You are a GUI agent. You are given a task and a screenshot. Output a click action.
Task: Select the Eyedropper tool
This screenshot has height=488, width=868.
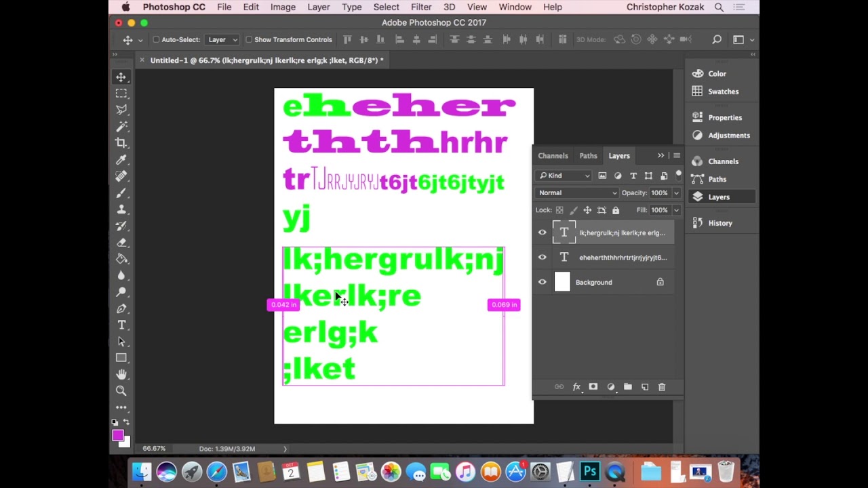[x=121, y=160]
